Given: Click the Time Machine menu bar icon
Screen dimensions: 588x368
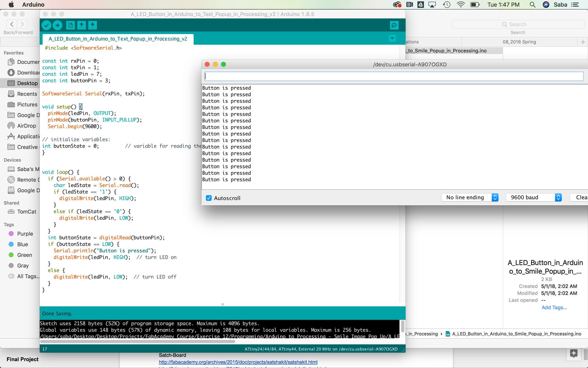Looking at the screenshot, I should (x=447, y=5).
